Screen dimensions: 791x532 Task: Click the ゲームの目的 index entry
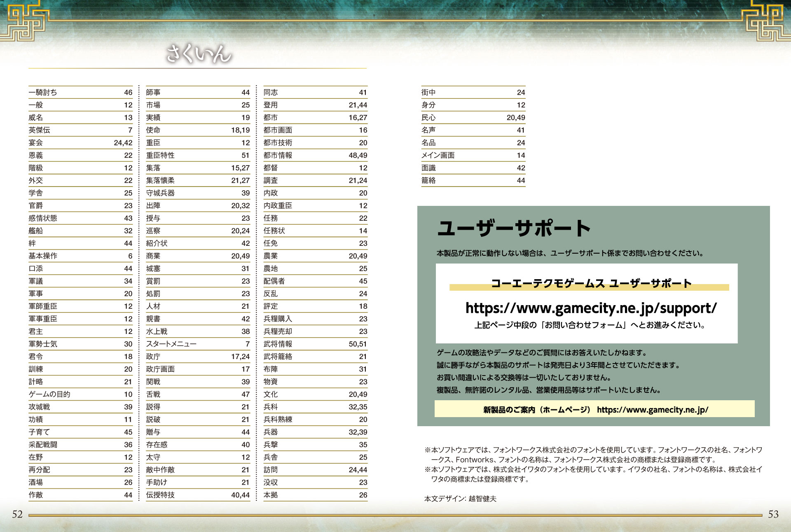click(49, 394)
